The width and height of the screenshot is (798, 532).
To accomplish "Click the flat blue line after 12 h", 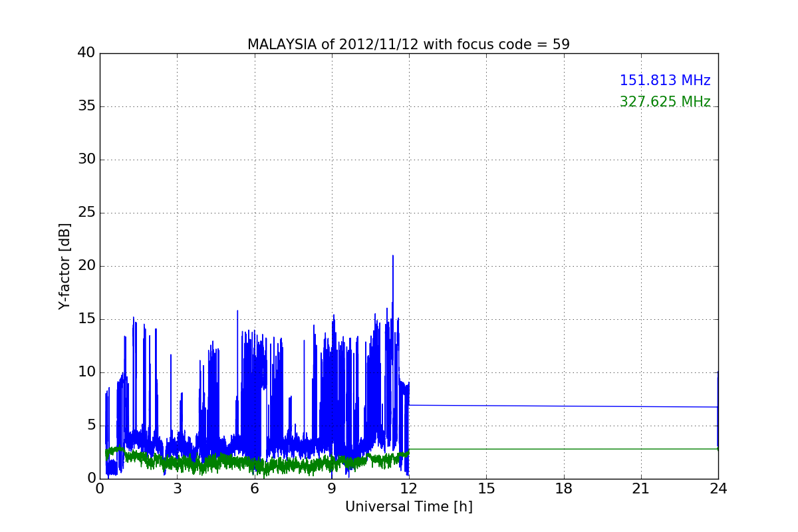I will [x=563, y=406].
